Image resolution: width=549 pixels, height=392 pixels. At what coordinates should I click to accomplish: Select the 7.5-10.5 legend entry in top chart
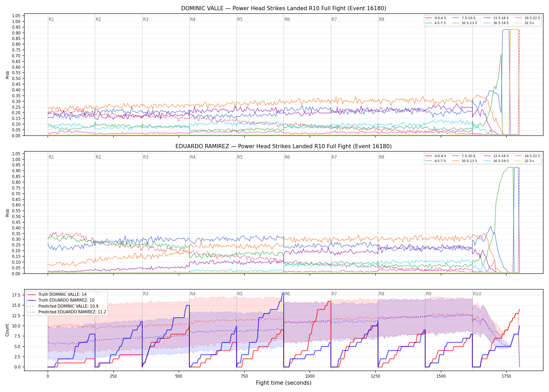click(464, 18)
